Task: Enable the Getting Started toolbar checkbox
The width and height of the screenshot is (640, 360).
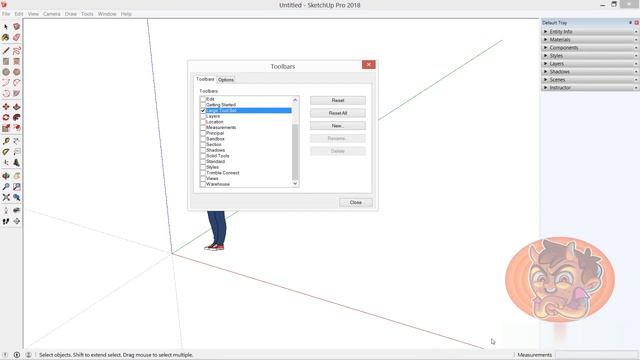Action: pyautogui.click(x=203, y=105)
